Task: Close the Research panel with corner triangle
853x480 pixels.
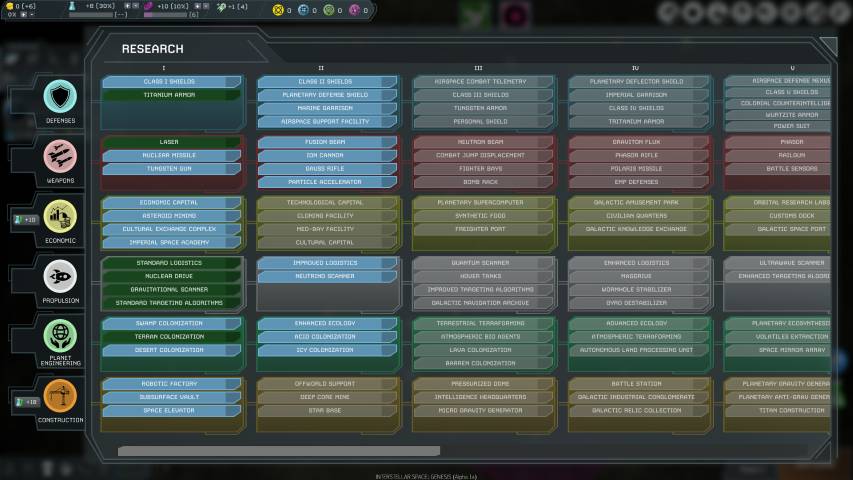Action: coord(827,46)
